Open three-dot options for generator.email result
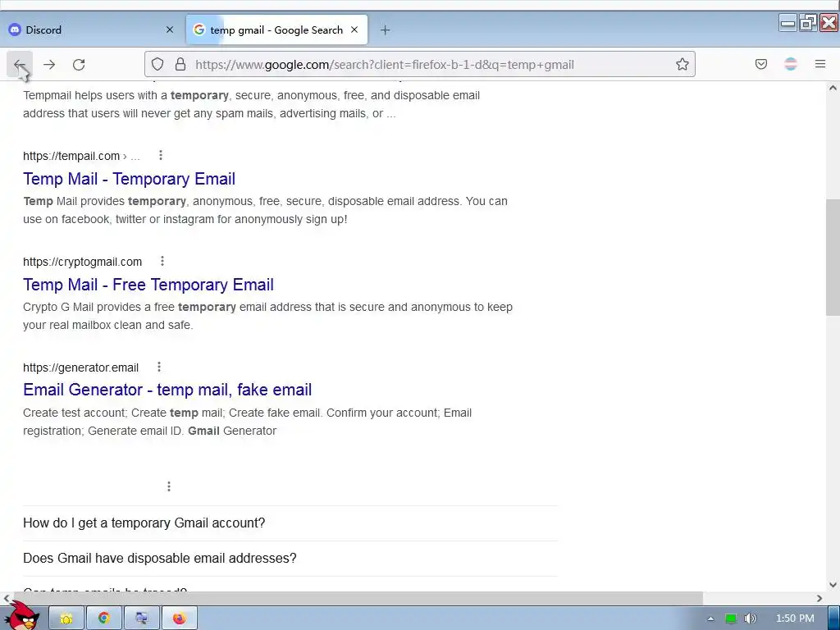840x630 pixels. 158,367
